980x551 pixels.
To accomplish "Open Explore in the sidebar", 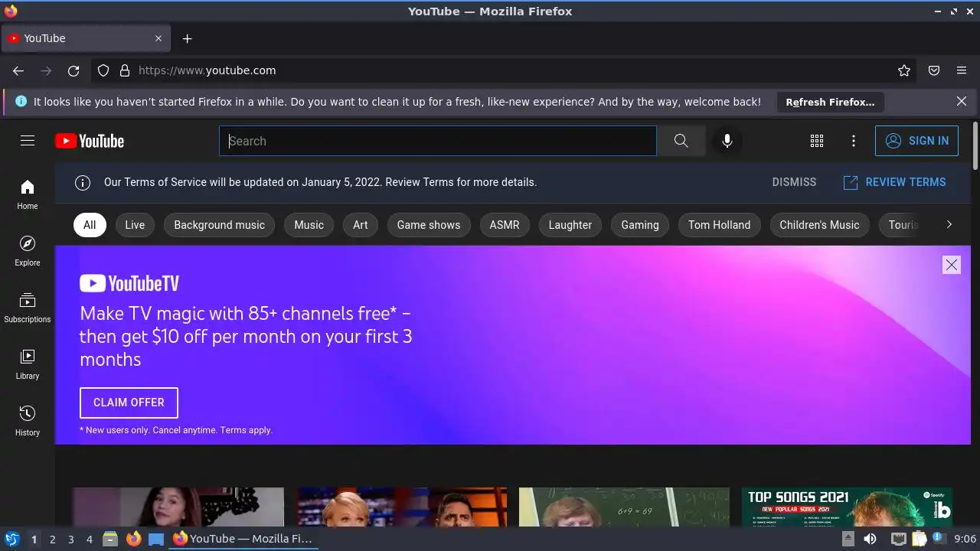I will pos(28,251).
